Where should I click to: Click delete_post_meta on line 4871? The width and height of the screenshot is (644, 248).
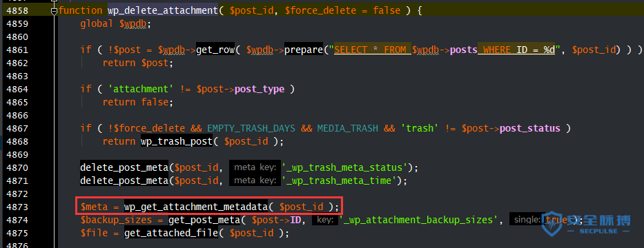pyautogui.click(x=124, y=180)
